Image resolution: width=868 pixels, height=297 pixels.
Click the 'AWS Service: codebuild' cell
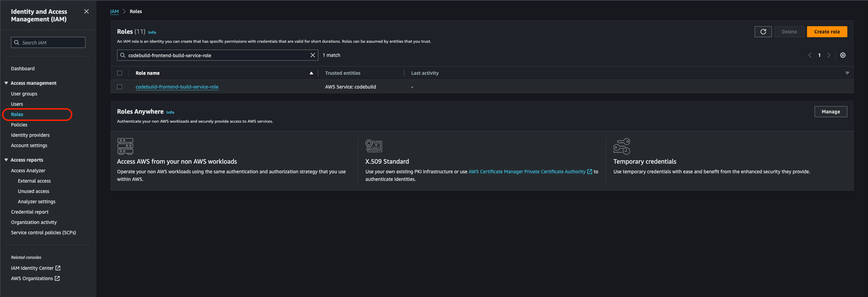tap(351, 87)
